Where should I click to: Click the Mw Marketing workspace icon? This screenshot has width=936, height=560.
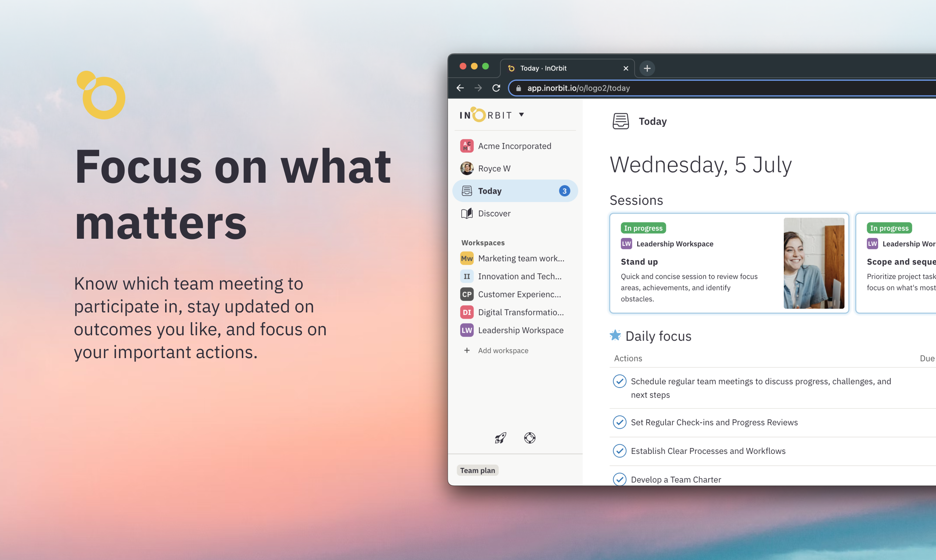click(467, 259)
